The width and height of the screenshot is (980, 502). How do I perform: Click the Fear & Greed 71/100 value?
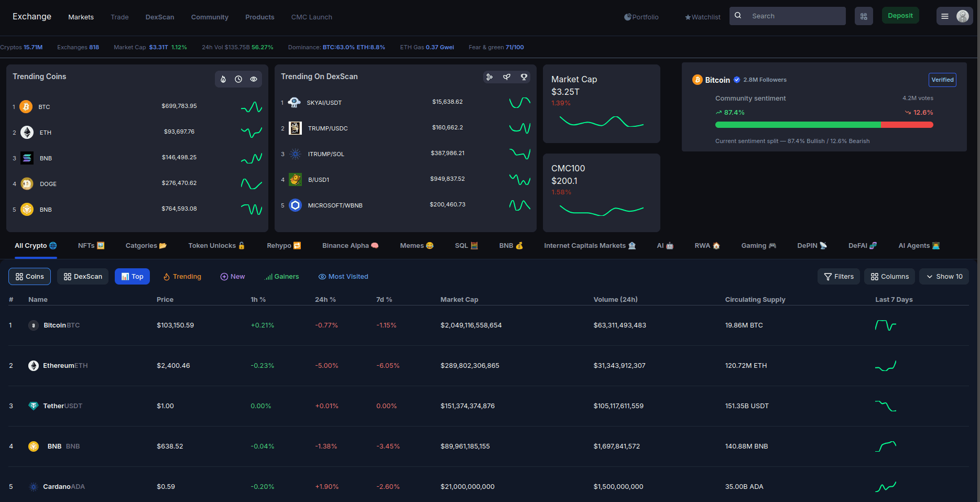[515, 47]
